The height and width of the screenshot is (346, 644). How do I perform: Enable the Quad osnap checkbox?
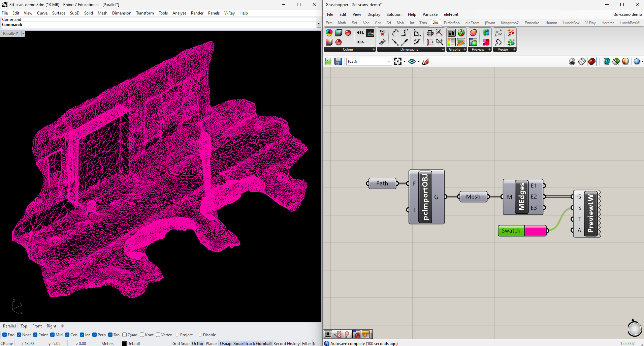125,335
